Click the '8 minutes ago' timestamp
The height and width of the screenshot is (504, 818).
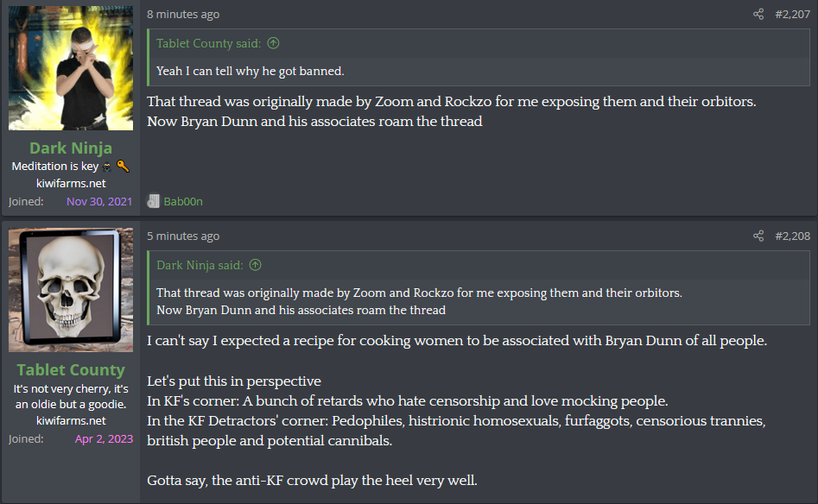click(183, 14)
